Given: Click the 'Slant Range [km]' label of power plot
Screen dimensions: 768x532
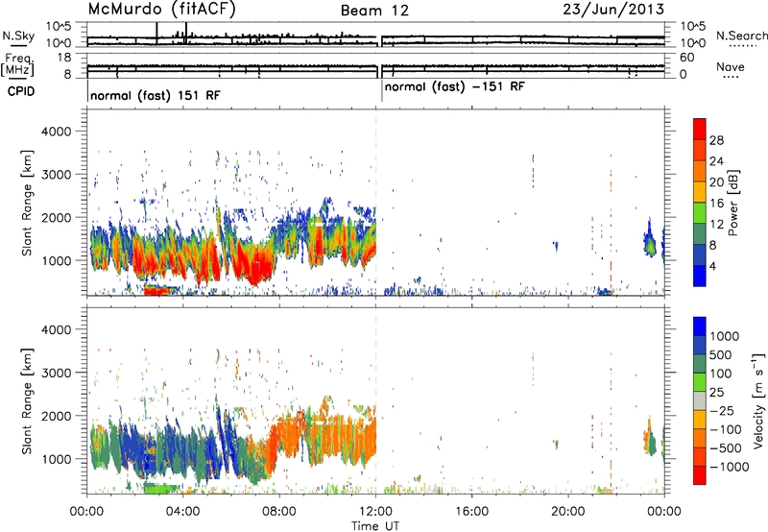Looking at the screenshot, I should 27,203.
